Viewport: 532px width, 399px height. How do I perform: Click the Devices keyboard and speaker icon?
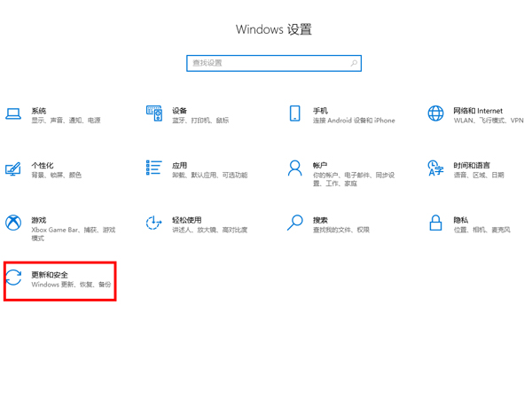pos(154,113)
